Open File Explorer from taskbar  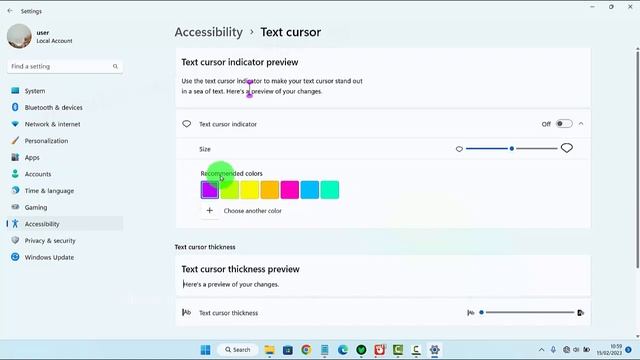(x=269, y=350)
